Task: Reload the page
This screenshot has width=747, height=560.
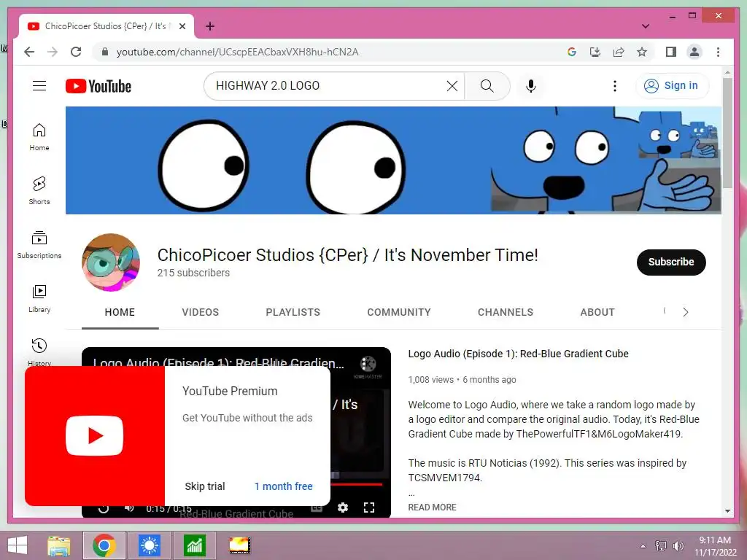Action: (76, 52)
